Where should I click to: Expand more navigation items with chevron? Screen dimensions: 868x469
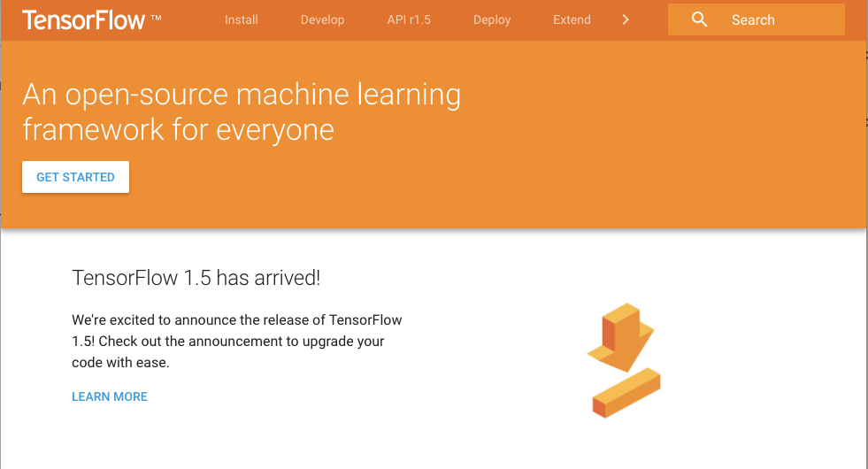coord(626,20)
